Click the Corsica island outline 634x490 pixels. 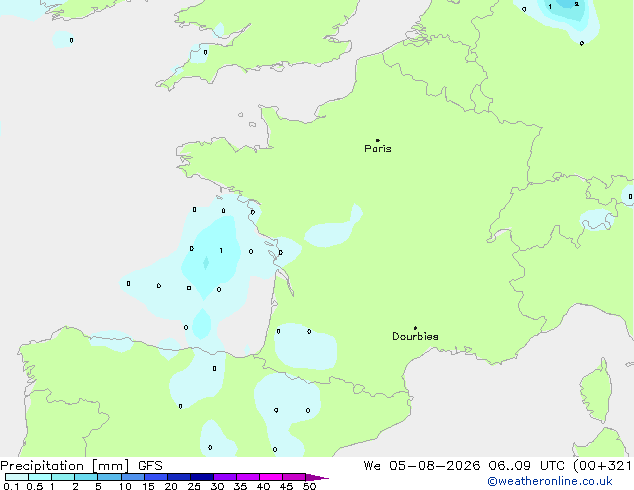[596, 391]
